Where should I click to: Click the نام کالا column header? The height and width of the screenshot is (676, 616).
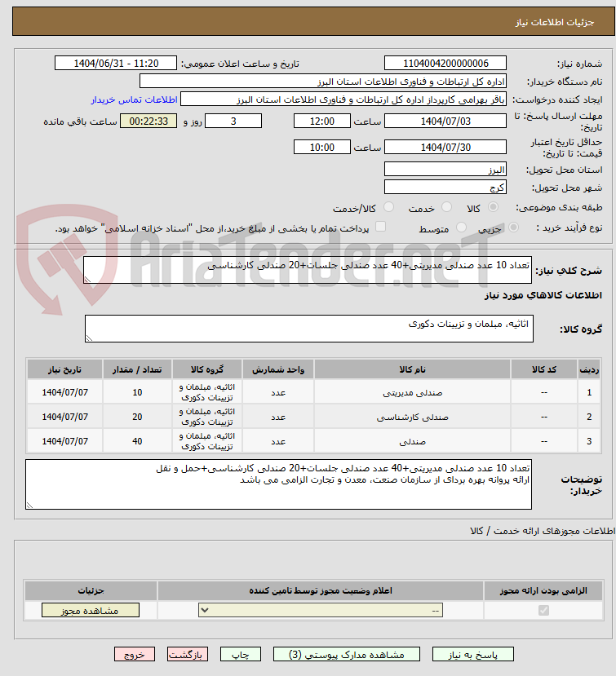pyautogui.click(x=412, y=369)
